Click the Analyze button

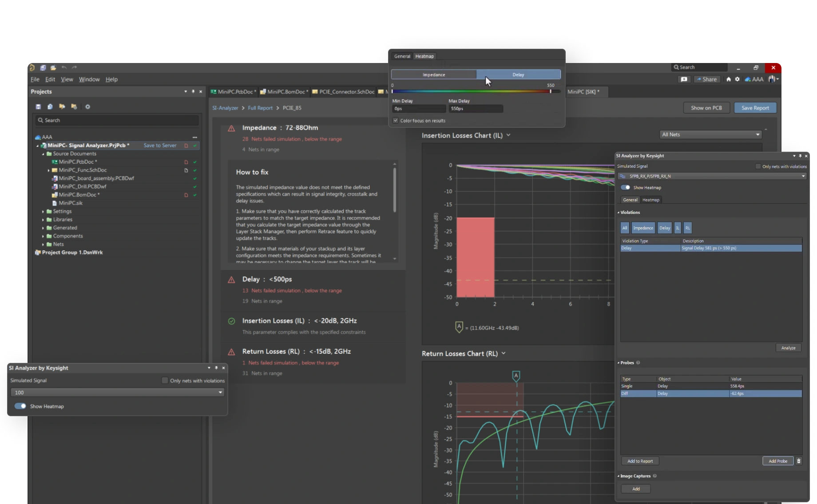pos(788,348)
